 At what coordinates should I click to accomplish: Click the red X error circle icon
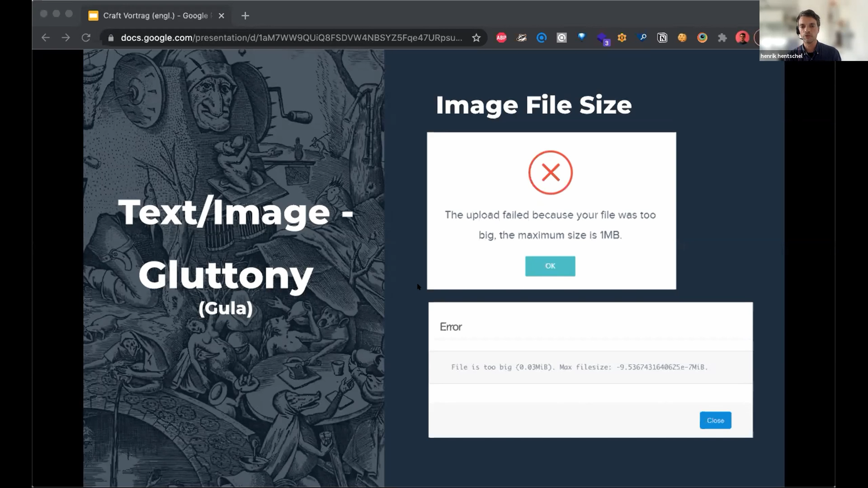[550, 173]
